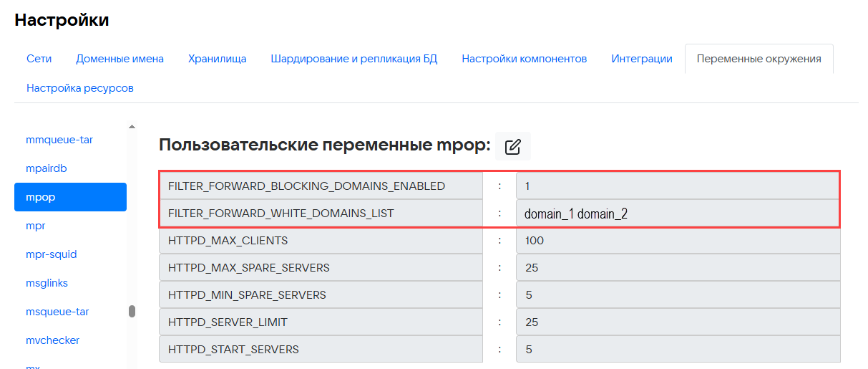Viewport: 868px width, 369px height.
Task: Switch to the Доменные имена tab
Action: tap(120, 59)
